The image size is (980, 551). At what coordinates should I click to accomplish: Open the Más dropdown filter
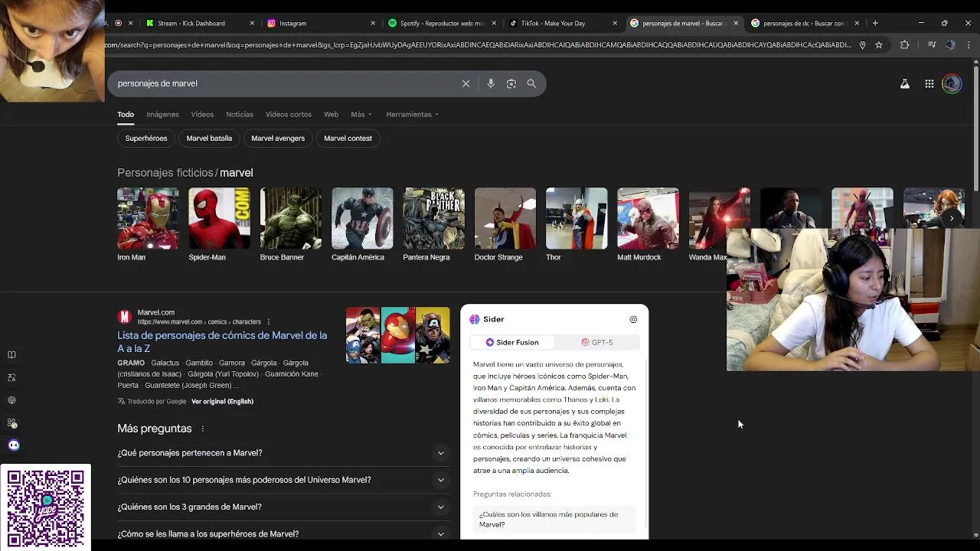coord(361,114)
